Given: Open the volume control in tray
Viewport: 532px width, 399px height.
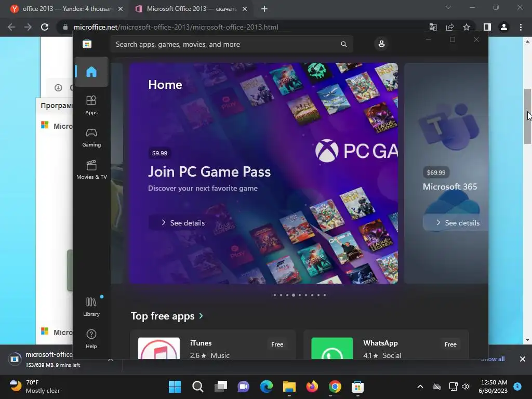Looking at the screenshot, I should click(465, 387).
